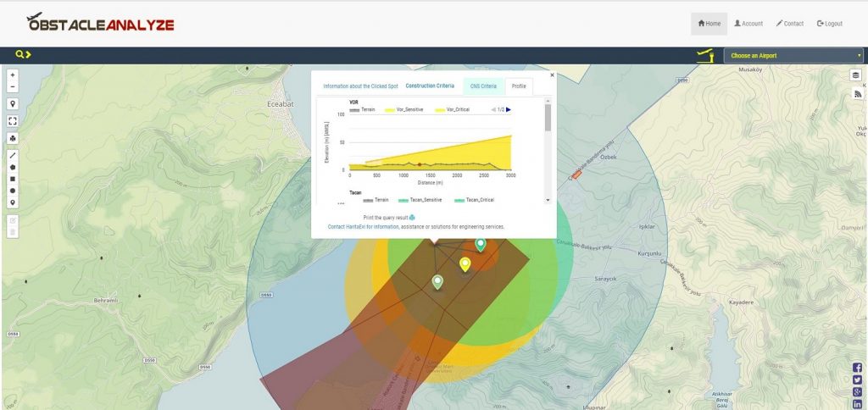Open the Account menu item

click(748, 24)
